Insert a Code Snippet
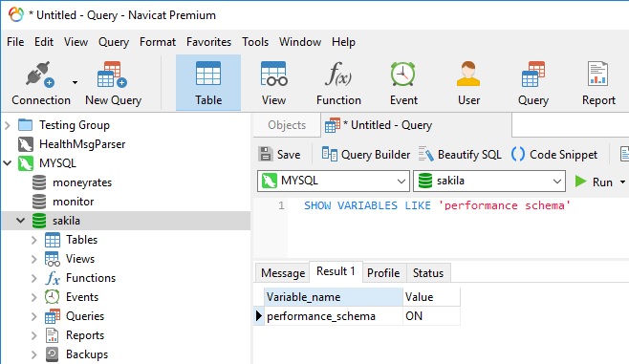Viewport: 629px width, 364px height. pos(554,155)
